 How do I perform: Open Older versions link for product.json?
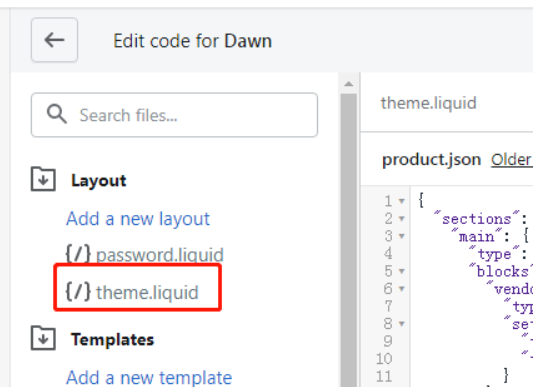point(512,160)
